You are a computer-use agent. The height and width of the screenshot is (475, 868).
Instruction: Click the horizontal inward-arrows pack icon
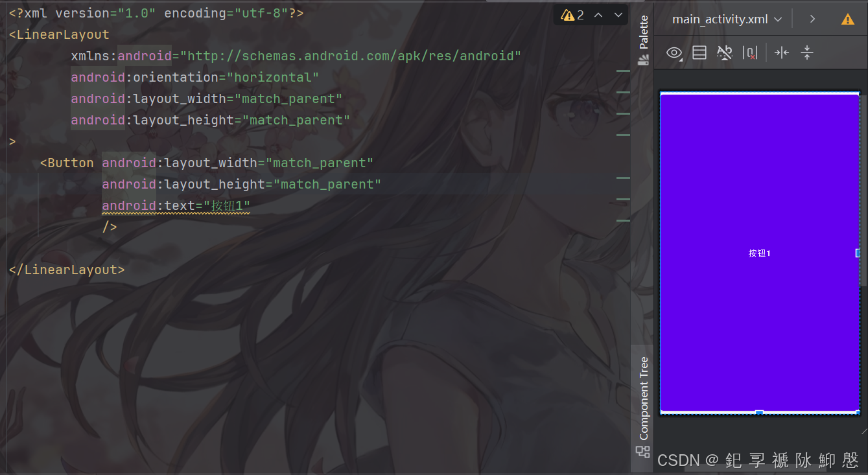pyautogui.click(x=782, y=53)
